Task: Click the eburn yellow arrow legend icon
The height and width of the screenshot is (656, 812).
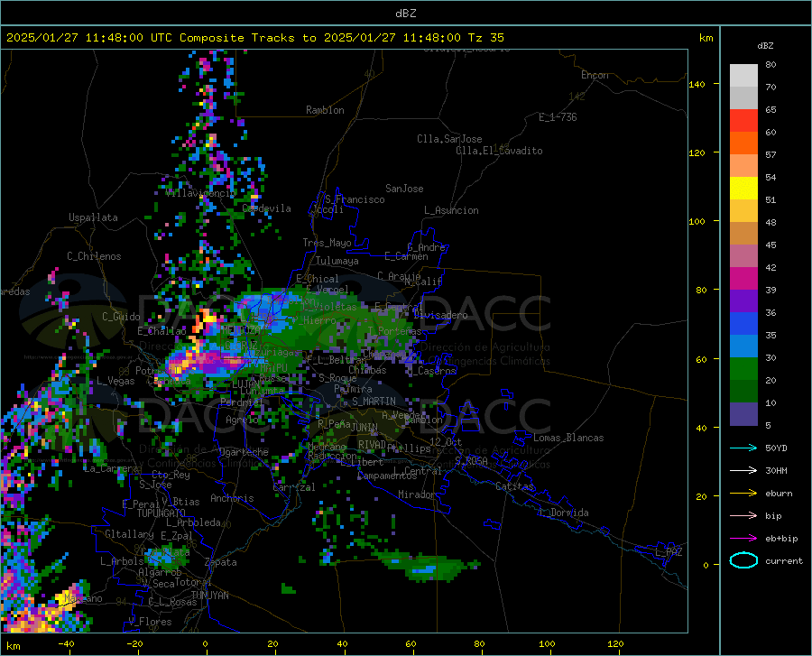Action: pyautogui.click(x=743, y=494)
